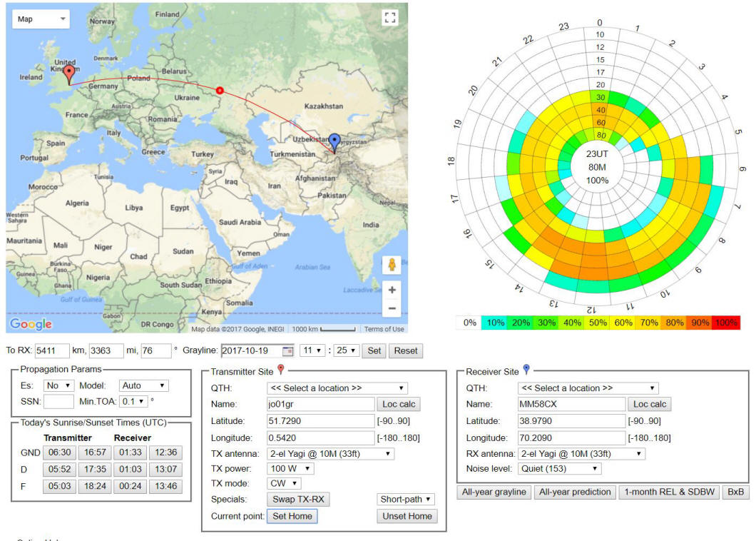Toggle fullscreen view of the map

(x=389, y=18)
